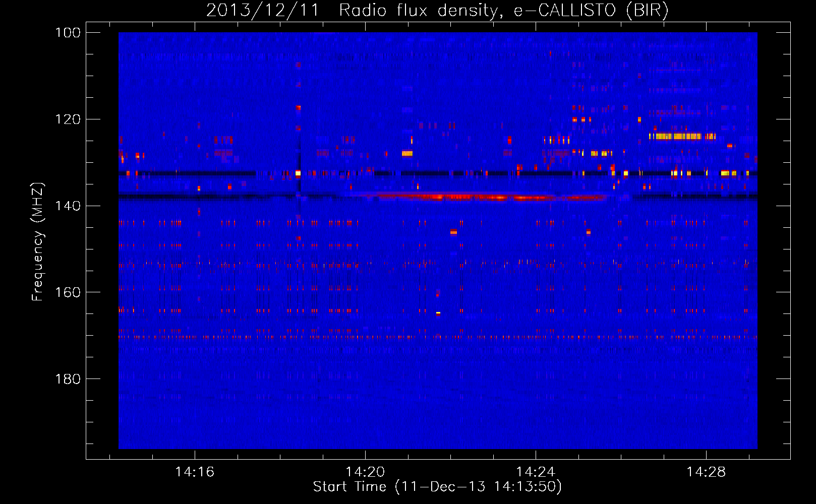Click the plot title 'Radio flux density, e-CALLISTO (BIR)'
The image size is (816, 504).
(503, 11)
